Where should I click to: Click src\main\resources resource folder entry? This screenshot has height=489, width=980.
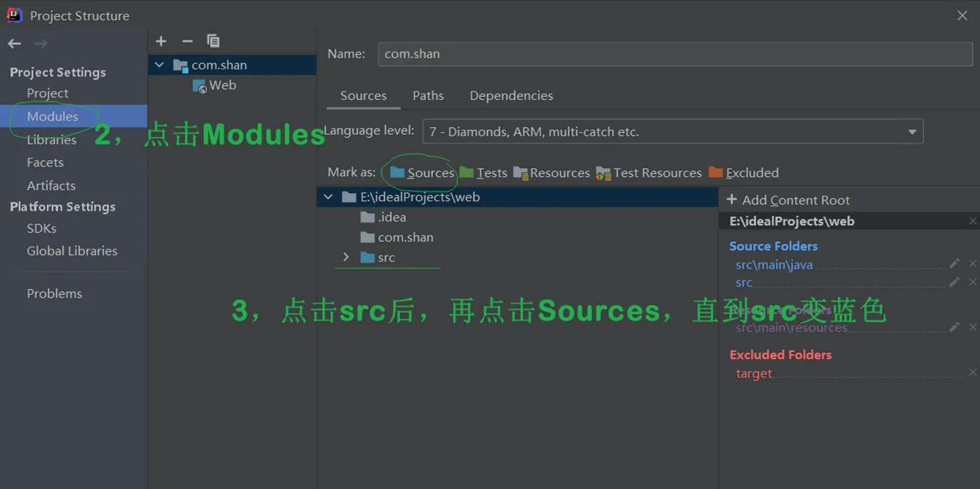[x=791, y=328]
